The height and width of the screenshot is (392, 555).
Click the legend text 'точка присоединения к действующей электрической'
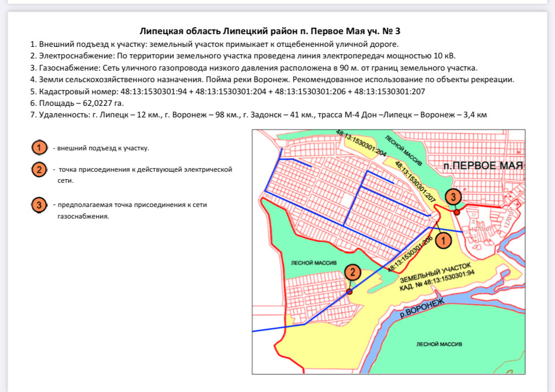(145, 169)
